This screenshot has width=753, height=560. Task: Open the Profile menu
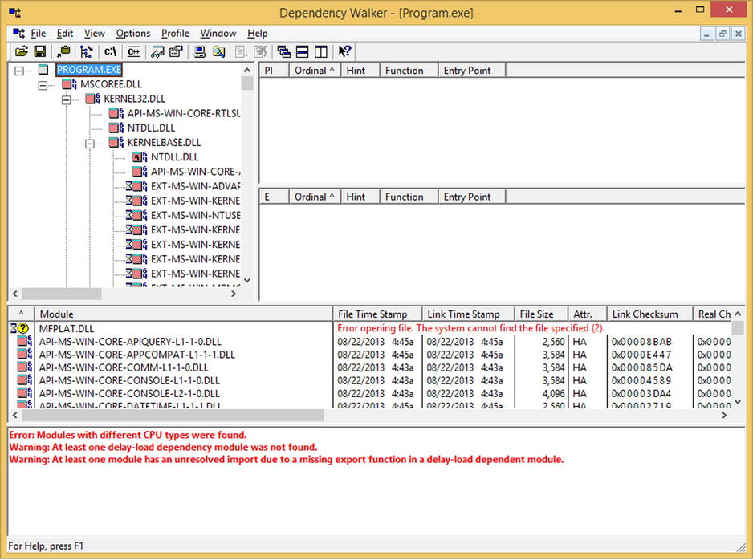point(175,33)
